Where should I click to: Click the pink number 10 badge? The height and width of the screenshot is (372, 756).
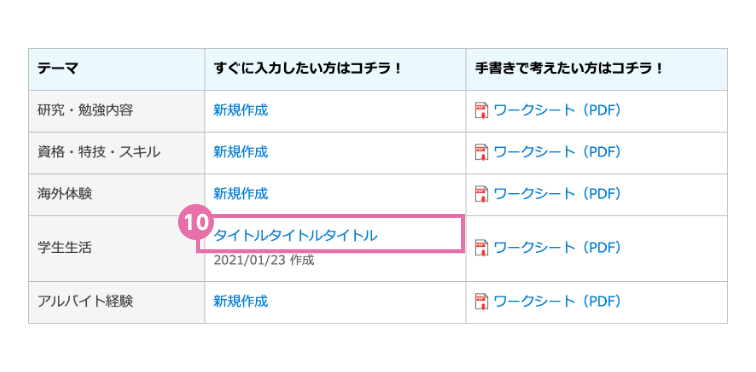pos(196,223)
